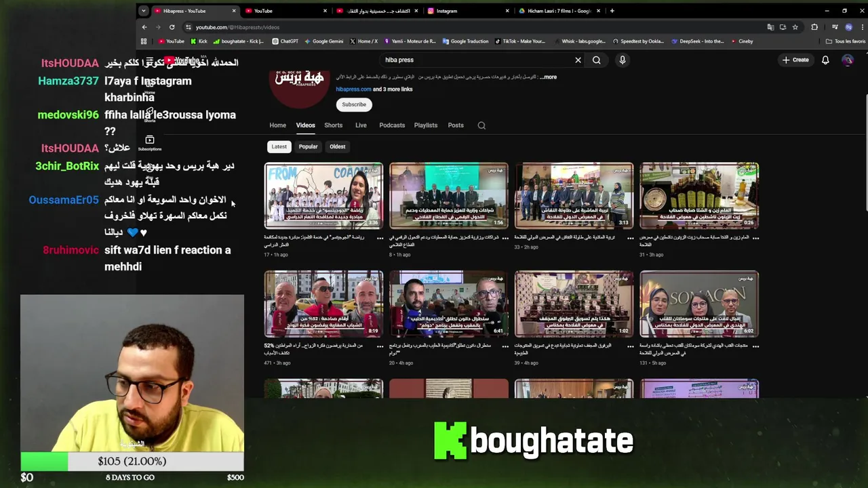Open the browser extensions puzzle icon

pyautogui.click(x=814, y=27)
